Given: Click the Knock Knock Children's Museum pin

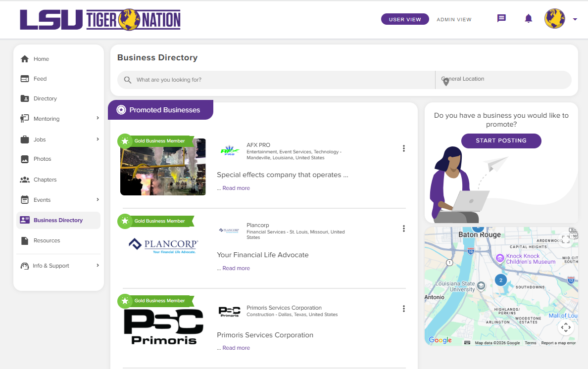Looking at the screenshot, I should point(500,258).
